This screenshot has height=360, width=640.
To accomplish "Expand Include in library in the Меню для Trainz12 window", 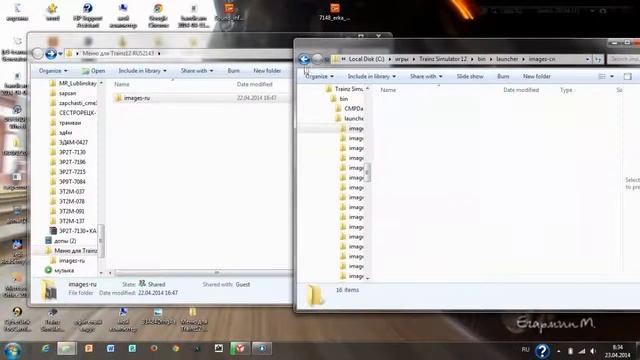I will pos(142,71).
